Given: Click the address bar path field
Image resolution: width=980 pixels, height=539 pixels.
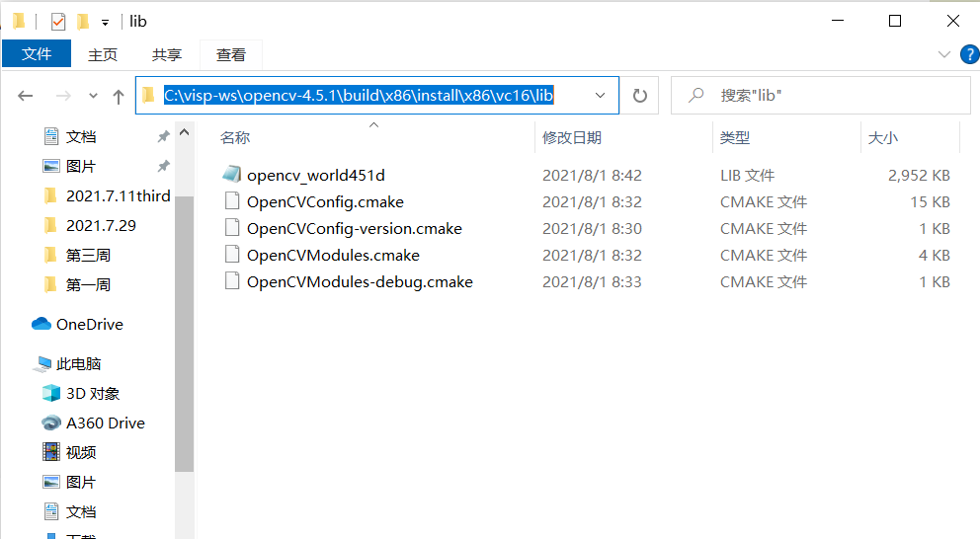Looking at the screenshot, I should (x=376, y=96).
